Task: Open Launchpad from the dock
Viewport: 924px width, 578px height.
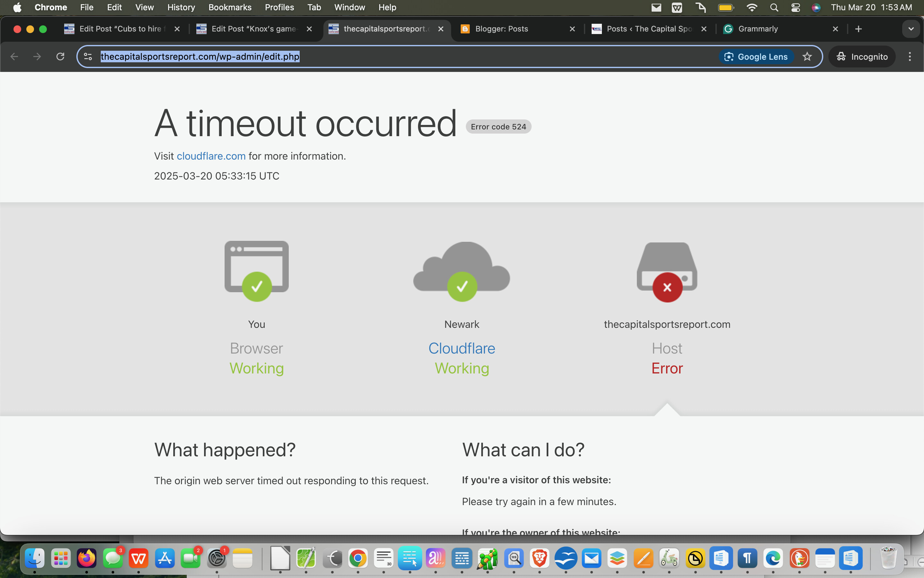Action: point(61,558)
